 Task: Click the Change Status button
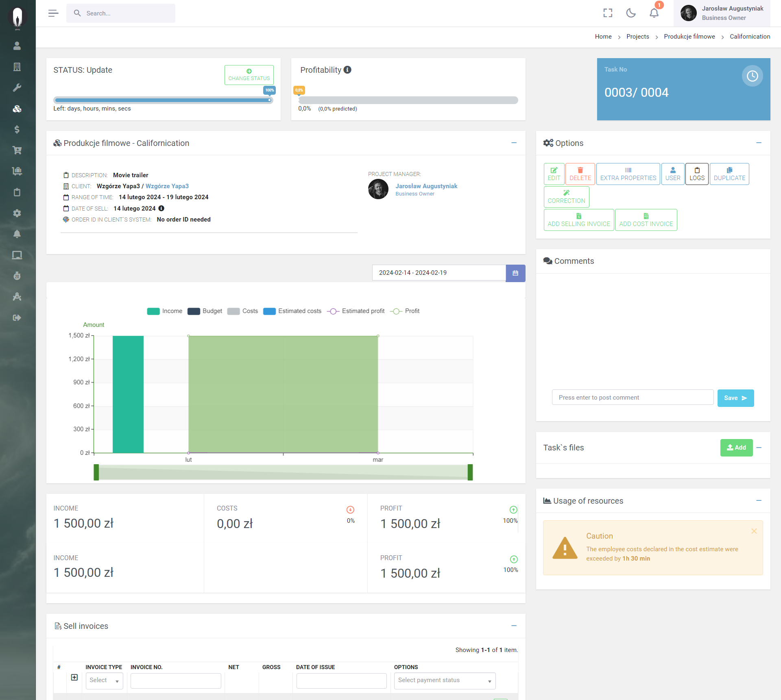point(249,75)
